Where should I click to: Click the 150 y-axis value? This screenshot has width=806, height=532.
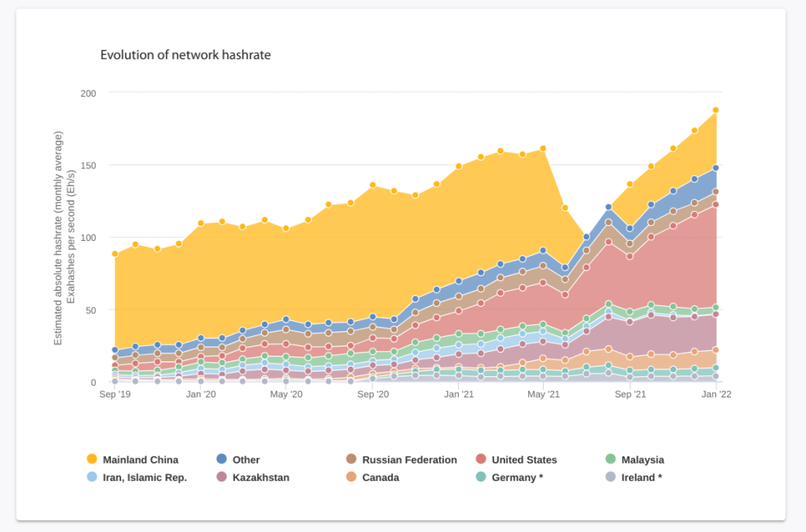tap(88, 165)
